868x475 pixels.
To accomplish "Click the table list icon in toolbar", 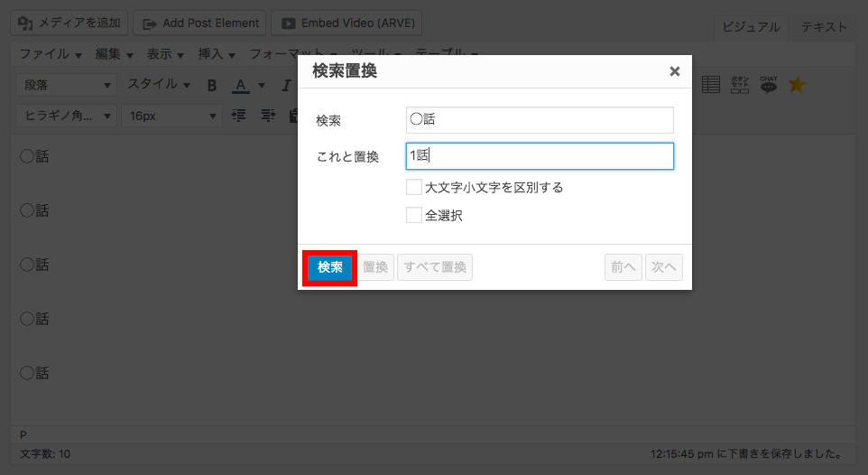I will pyautogui.click(x=711, y=85).
